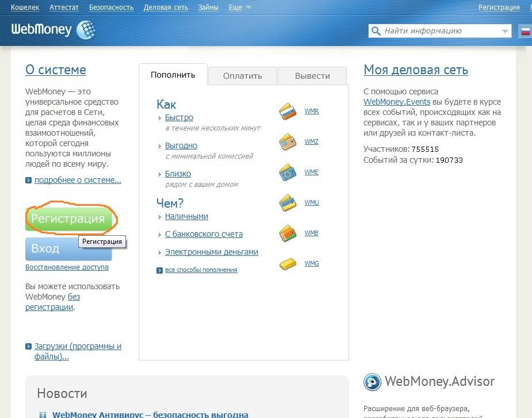Click the 'Близко' top-up link
532x418 pixels.
point(178,174)
